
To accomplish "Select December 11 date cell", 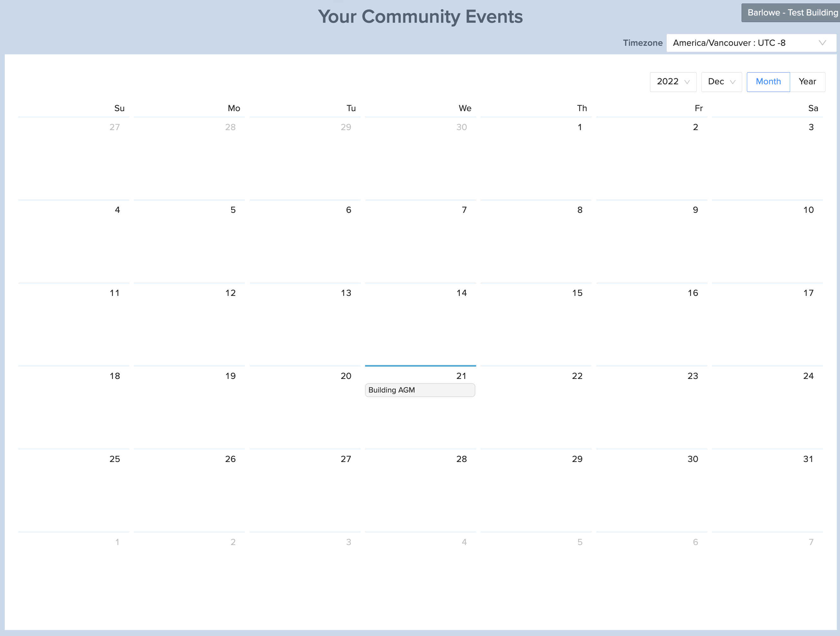I will click(74, 324).
